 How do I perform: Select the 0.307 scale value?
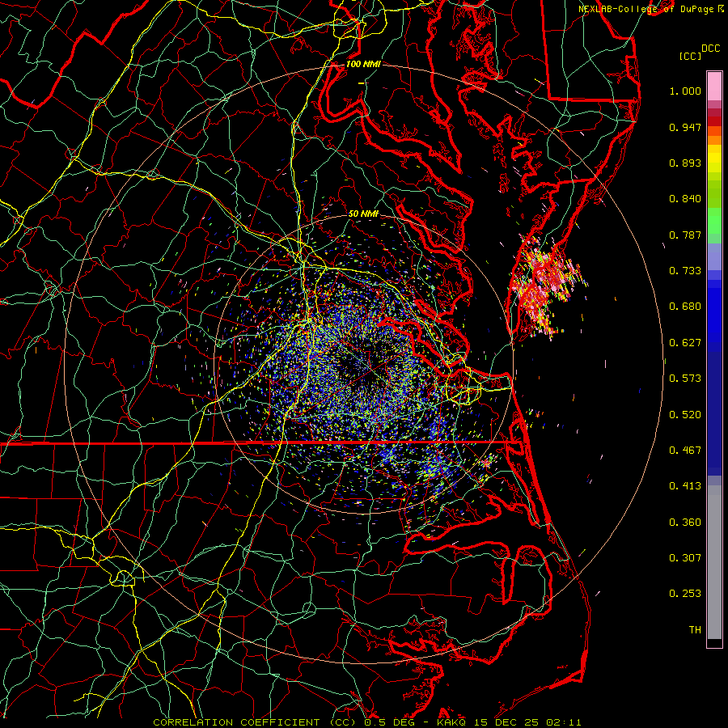click(685, 558)
